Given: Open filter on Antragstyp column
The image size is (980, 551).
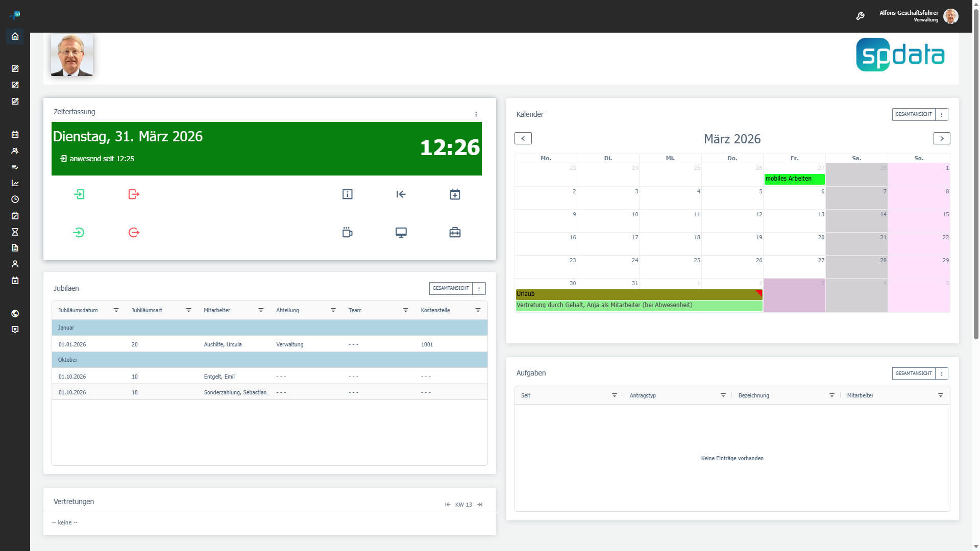Looking at the screenshot, I should (x=723, y=395).
